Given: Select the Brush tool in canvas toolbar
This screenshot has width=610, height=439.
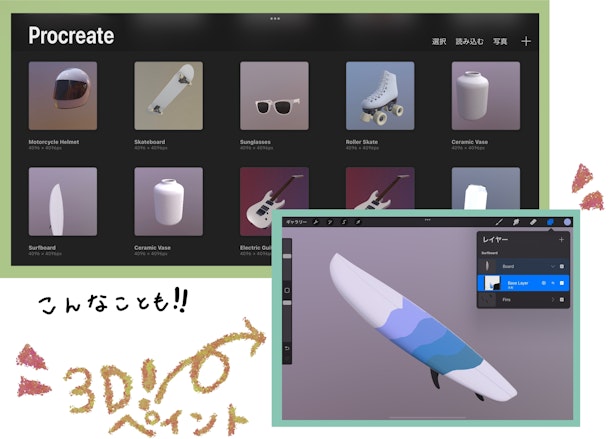Looking at the screenshot, I should [500, 220].
